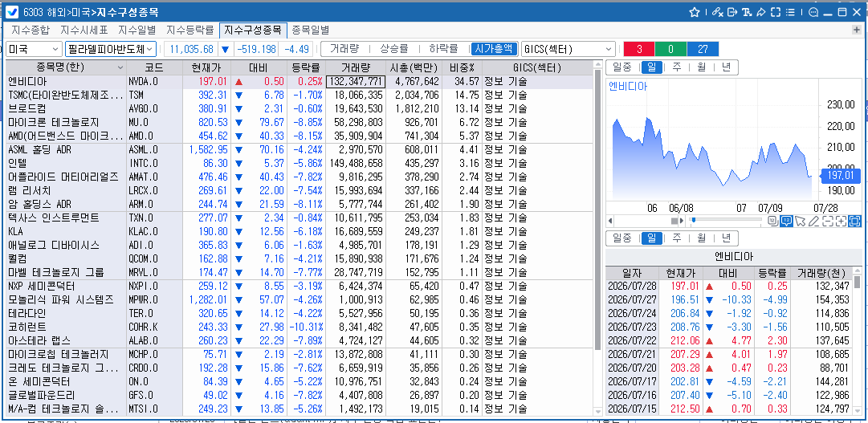The image size is (868, 423).
Task: Click the dashed-frame capture icon in title bar
Action: 776,12
